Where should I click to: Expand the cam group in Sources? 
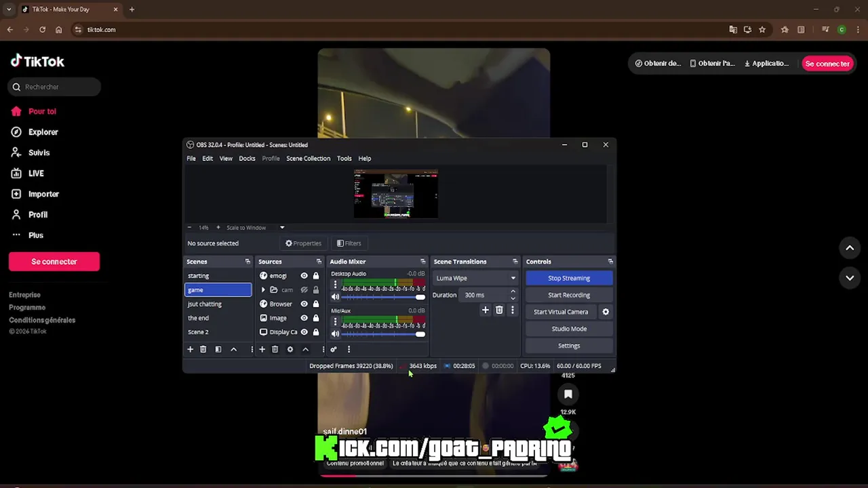pyautogui.click(x=263, y=290)
